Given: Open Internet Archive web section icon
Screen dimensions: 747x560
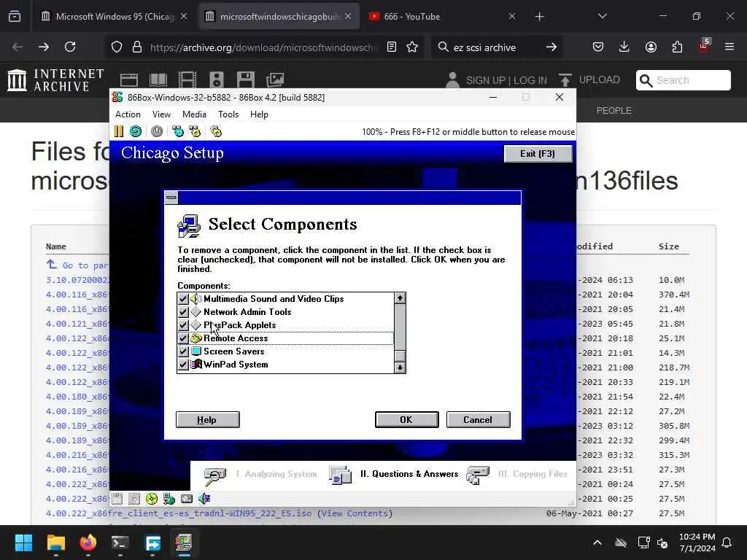Looking at the screenshot, I should [128, 79].
